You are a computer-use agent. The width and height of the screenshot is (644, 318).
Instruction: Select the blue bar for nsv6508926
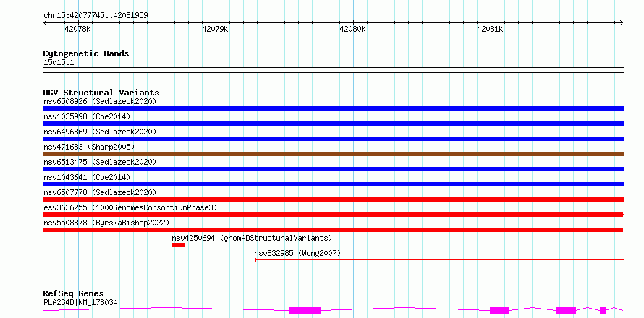(x=333, y=108)
